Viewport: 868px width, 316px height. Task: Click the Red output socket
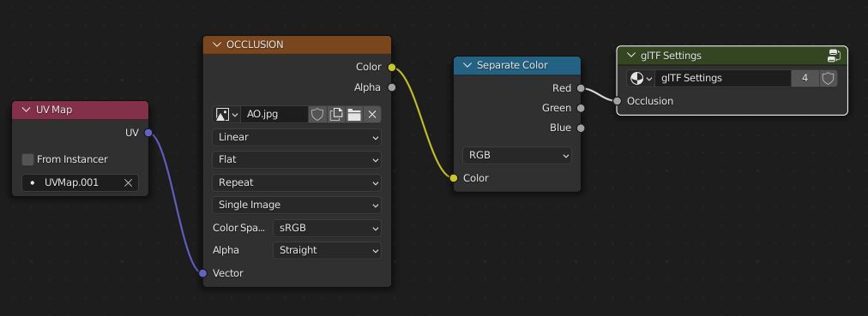(x=581, y=88)
